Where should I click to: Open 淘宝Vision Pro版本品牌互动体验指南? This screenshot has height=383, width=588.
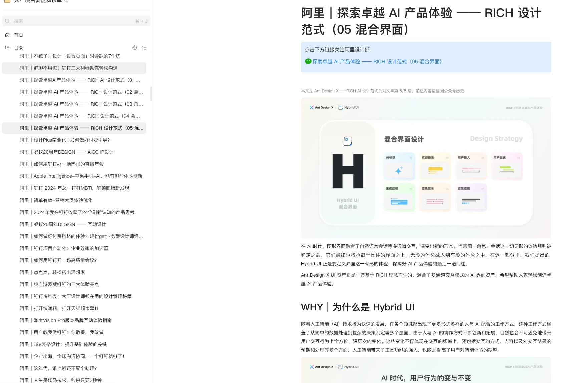coord(74,320)
